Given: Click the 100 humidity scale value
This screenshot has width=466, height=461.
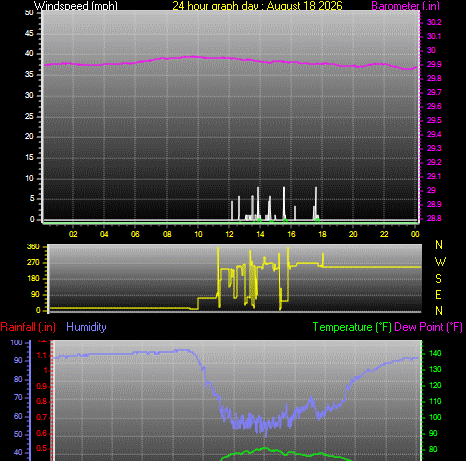Looking at the screenshot, I should click(16, 342).
